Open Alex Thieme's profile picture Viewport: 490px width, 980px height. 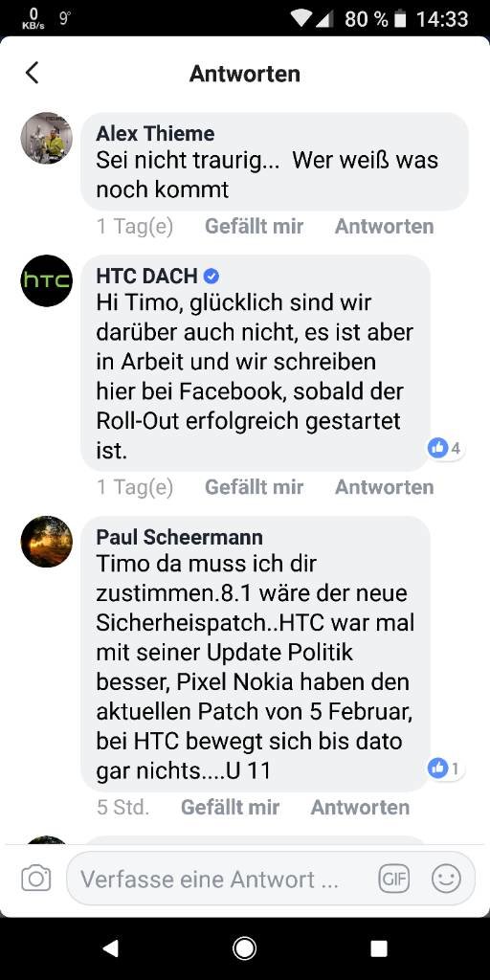click(47, 138)
